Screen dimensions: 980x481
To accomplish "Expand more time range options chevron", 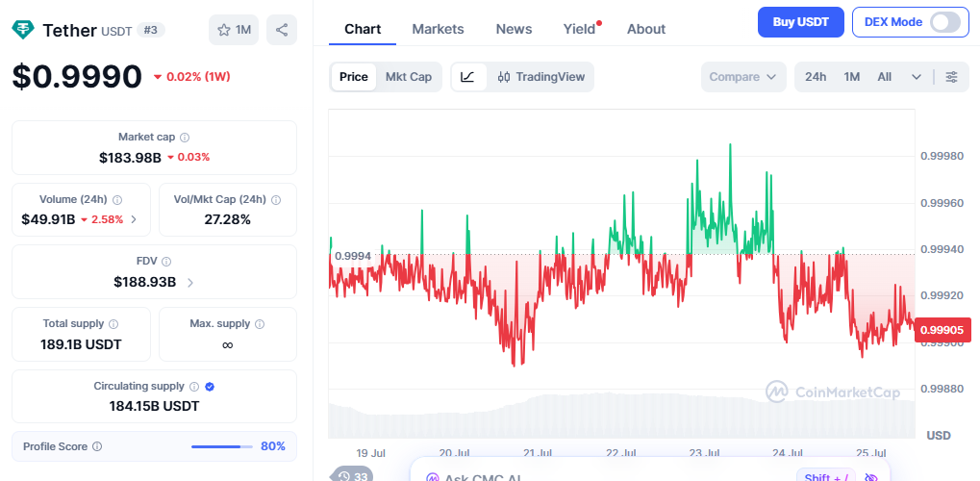I will click(917, 77).
